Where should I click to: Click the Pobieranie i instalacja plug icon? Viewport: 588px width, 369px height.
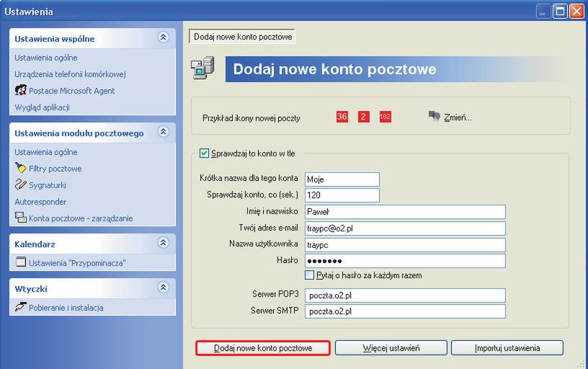[21, 307]
